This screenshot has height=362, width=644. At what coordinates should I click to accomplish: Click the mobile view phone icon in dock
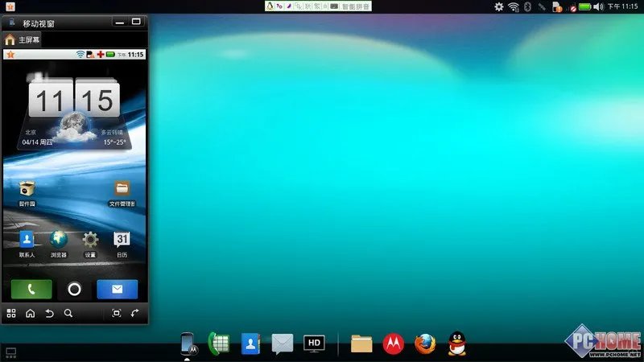(188, 343)
